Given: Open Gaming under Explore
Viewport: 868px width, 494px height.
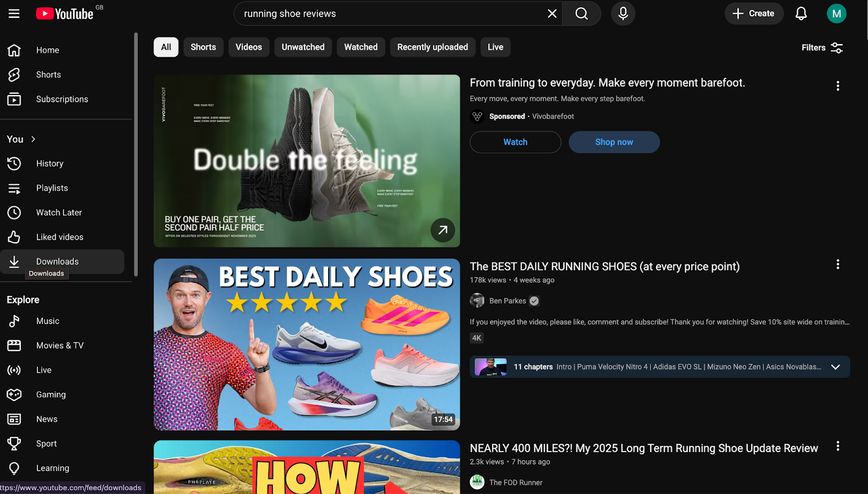Looking at the screenshot, I should coord(62,394).
